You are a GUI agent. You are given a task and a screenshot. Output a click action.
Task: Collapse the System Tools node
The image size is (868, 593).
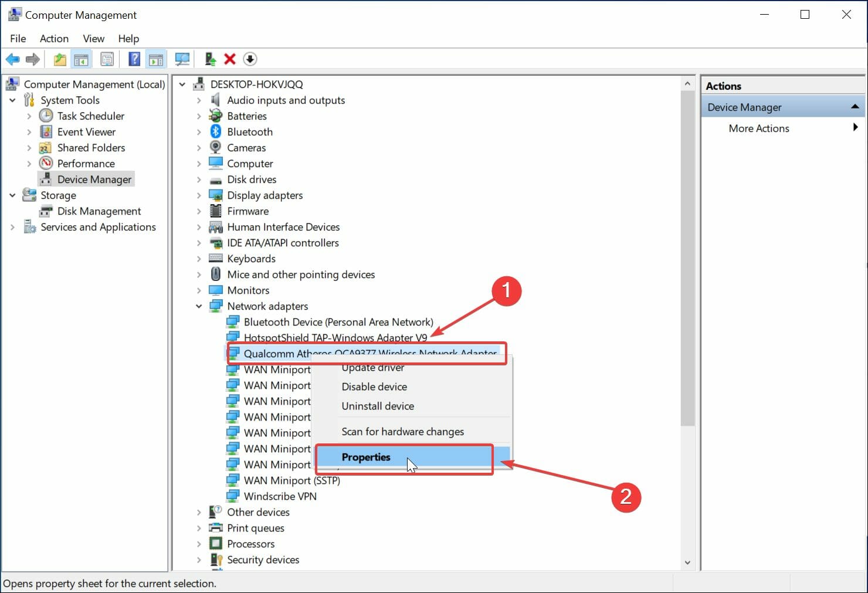click(12, 100)
